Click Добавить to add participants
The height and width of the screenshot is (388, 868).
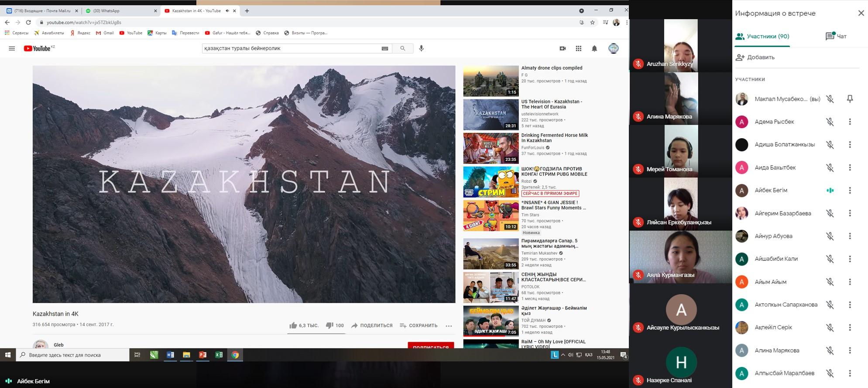(755, 57)
